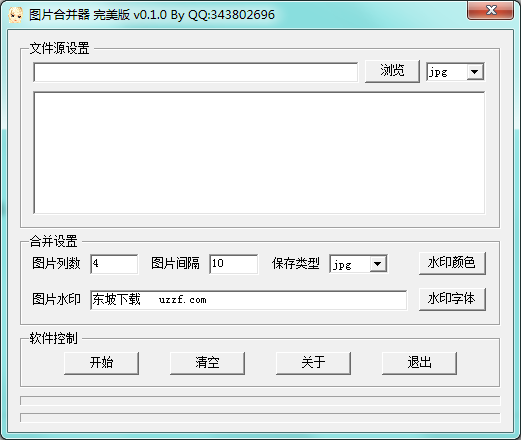Screen dimensions: 521x440
Task: Click the 清空 clear button
Action: (x=207, y=363)
